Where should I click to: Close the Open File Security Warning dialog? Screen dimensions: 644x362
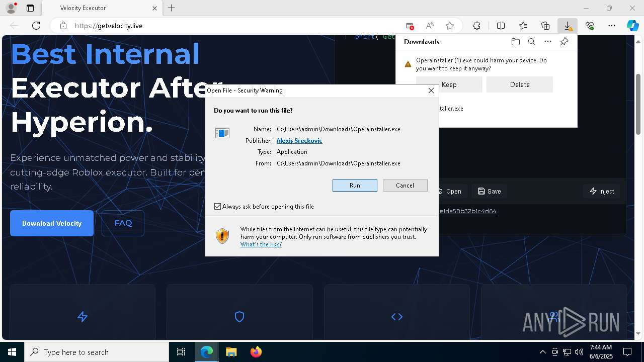[x=431, y=90]
